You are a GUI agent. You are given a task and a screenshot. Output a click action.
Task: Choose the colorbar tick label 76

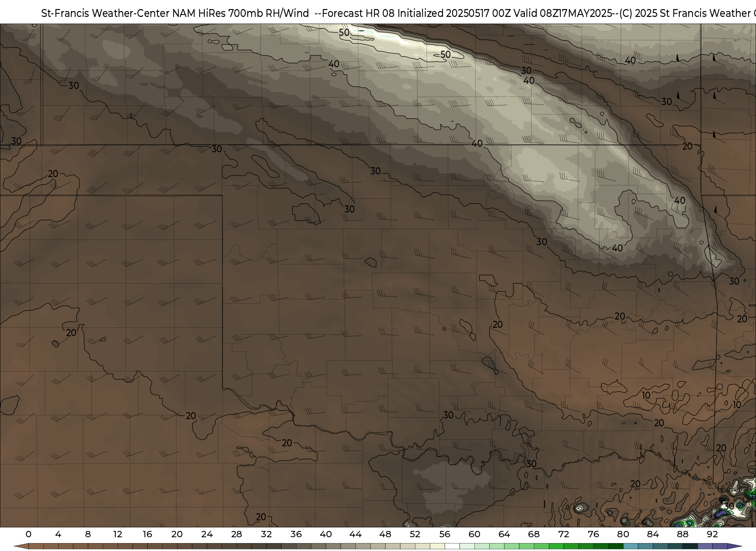593,534
